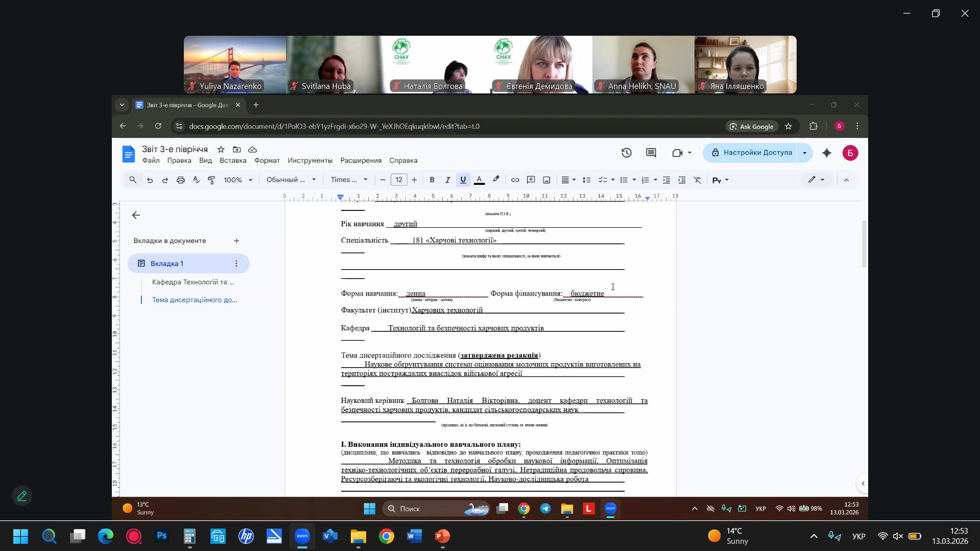Click the paint format roller icon
The width and height of the screenshot is (980, 551).
pyautogui.click(x=211, y=180)
